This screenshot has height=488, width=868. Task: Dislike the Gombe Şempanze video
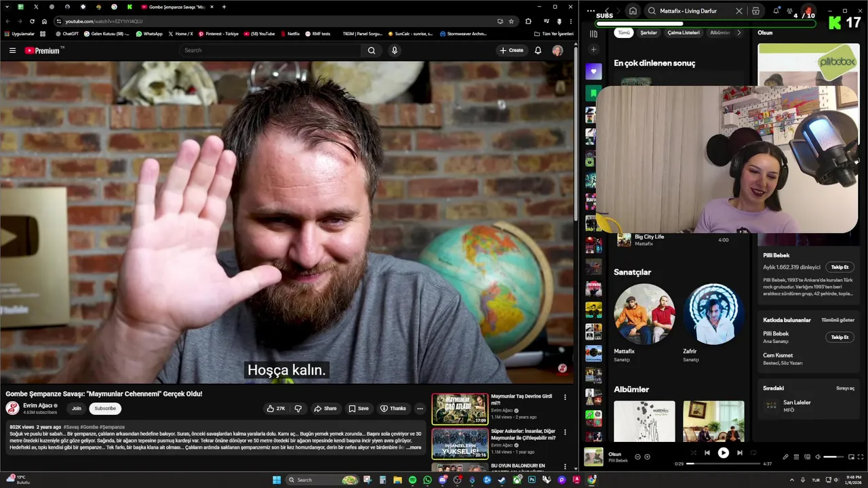298,409
